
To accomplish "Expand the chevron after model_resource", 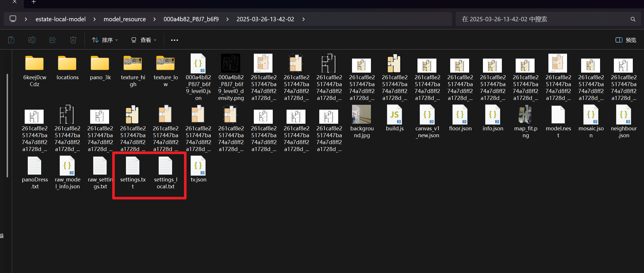I will coord(154,19).
